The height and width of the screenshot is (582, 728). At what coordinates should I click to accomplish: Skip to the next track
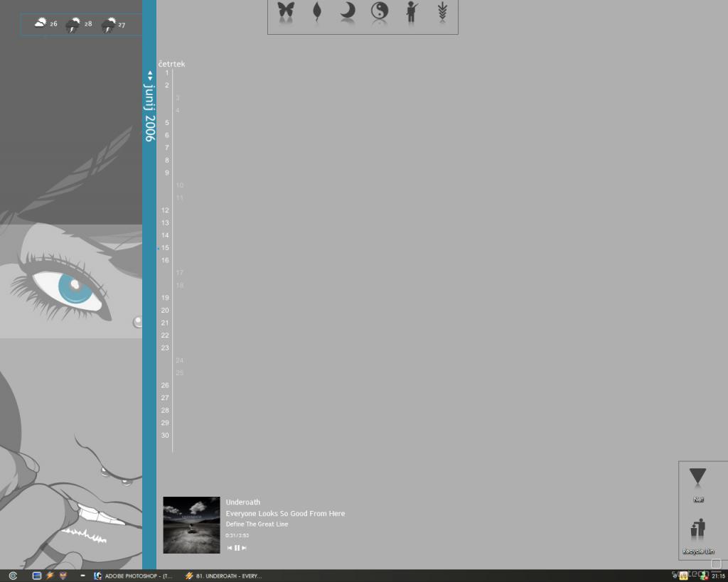pyautogui.click(x=245, y=548)
